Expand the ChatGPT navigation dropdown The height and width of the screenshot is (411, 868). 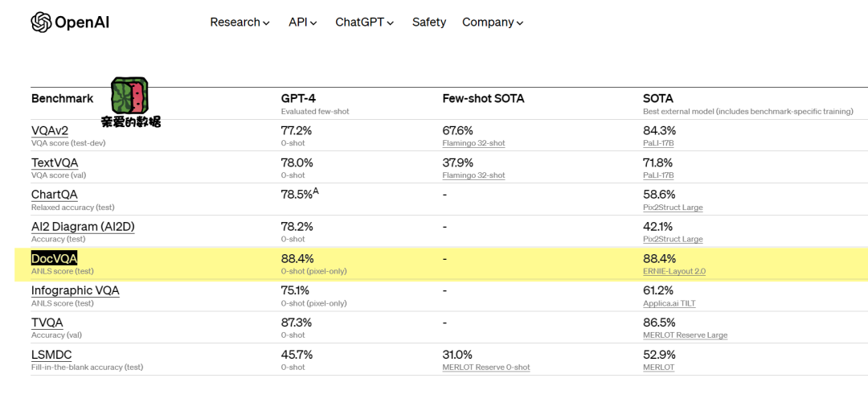click(x=364, y=23)
